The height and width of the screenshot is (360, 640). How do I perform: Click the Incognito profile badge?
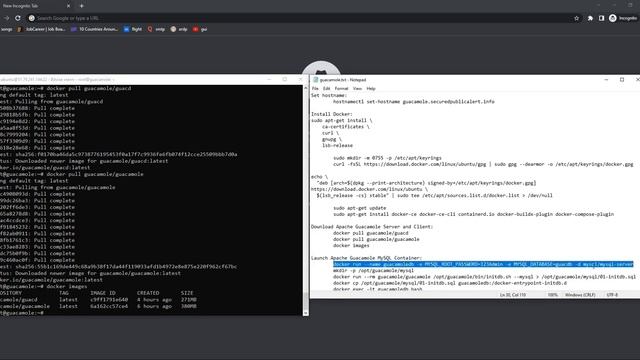[623, 18]
